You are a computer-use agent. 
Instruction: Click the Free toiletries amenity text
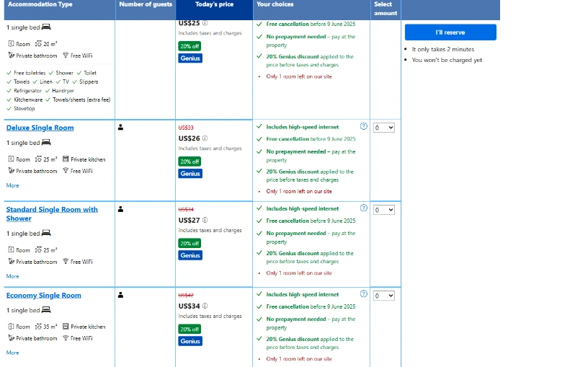click(x=30, y=73)
